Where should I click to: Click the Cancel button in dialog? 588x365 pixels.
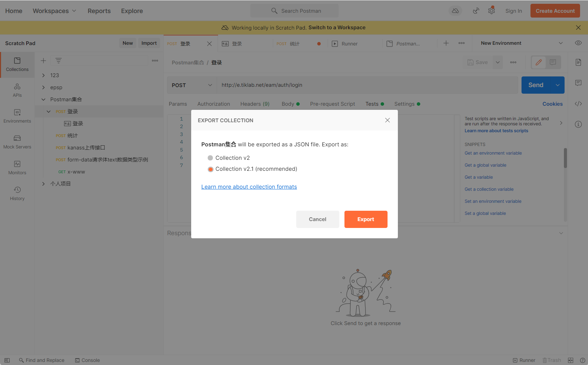tap(318, 219)
